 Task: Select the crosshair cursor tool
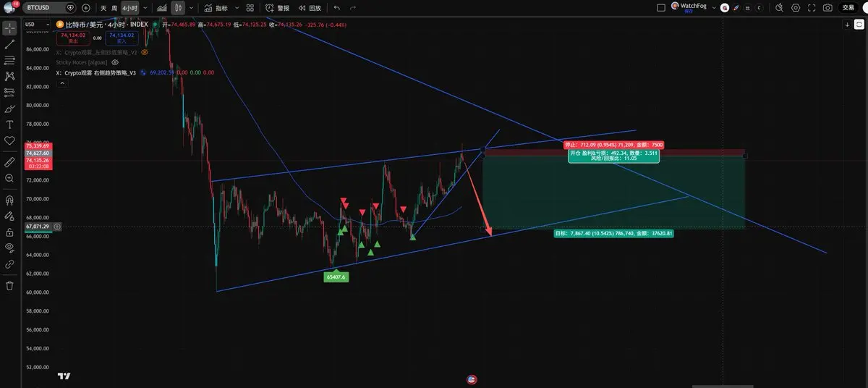point(9,28)
